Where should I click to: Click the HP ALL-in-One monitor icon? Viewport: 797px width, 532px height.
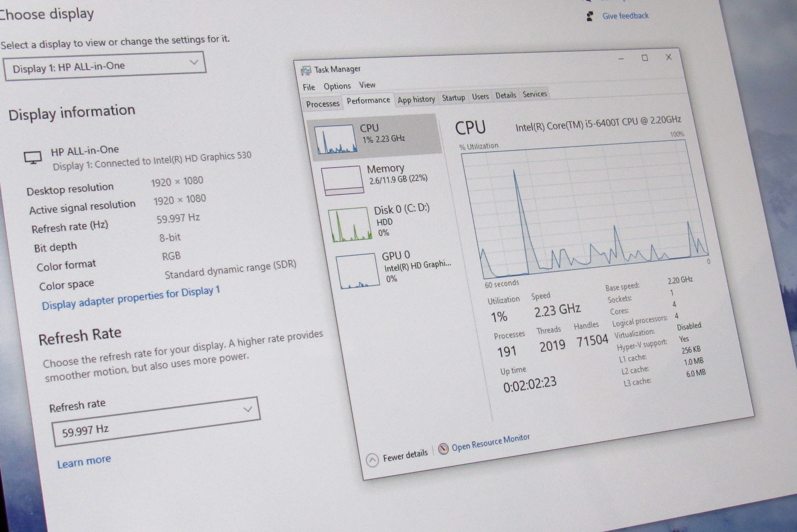coord(33,157)
